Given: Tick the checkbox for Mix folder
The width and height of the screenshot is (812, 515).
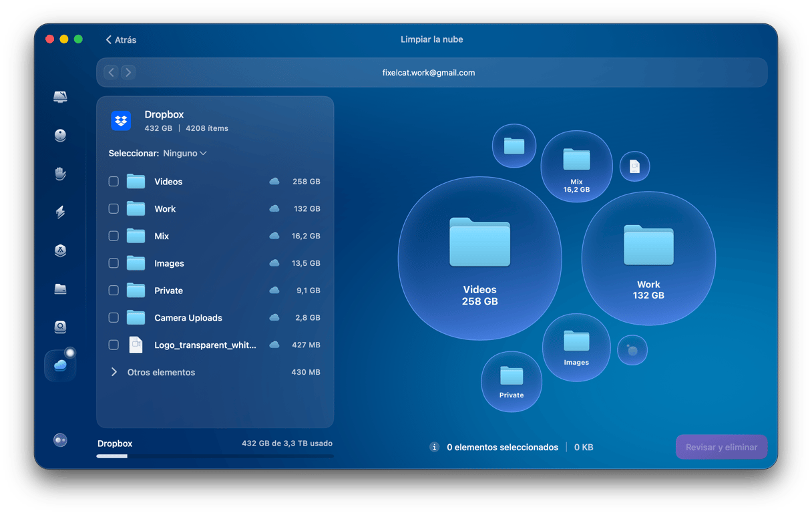Looking at the screenshot, I should tap(114, 236).
